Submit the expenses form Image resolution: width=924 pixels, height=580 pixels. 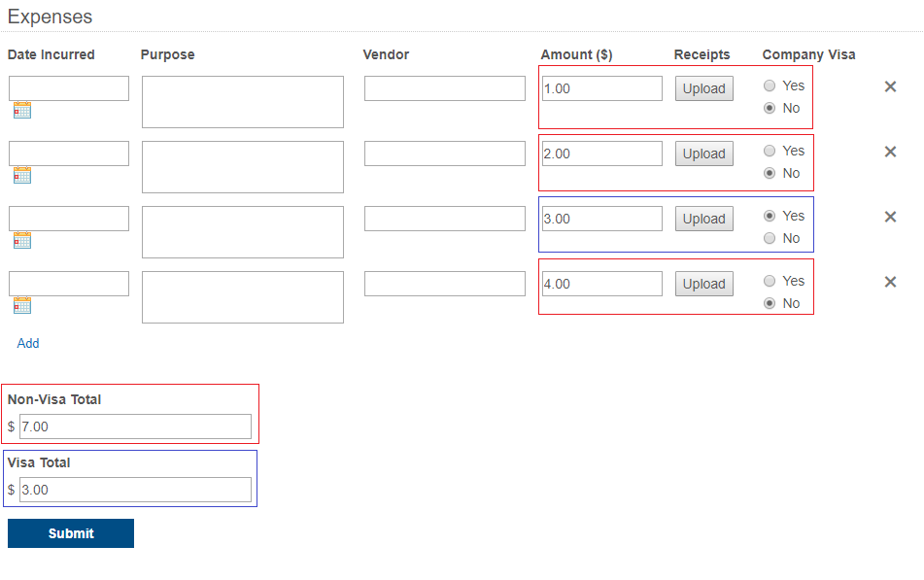[71, 533]
